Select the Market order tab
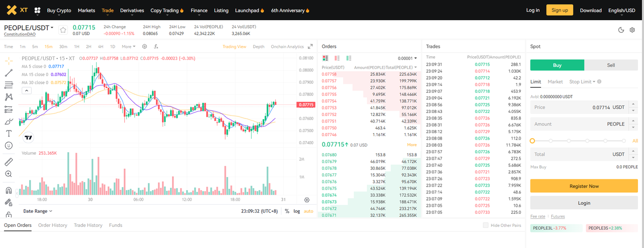The image size is (644, 248). (x=555, y=82)
